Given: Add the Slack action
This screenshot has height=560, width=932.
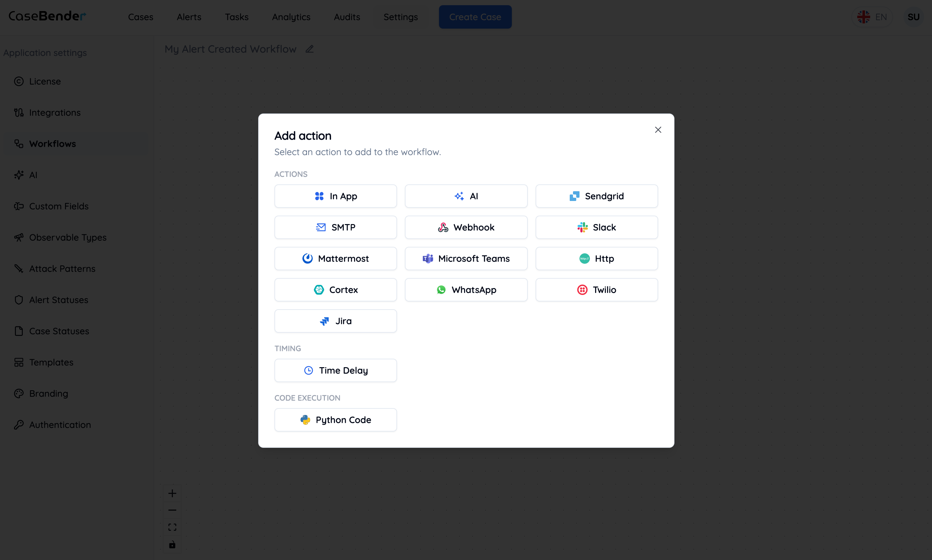Looking at the screenshot, I should pyautogui.click(x=596, y=227).
